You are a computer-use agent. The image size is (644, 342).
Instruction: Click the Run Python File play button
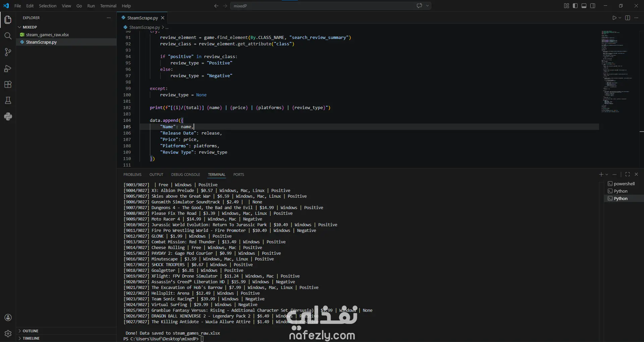(614, 18)
